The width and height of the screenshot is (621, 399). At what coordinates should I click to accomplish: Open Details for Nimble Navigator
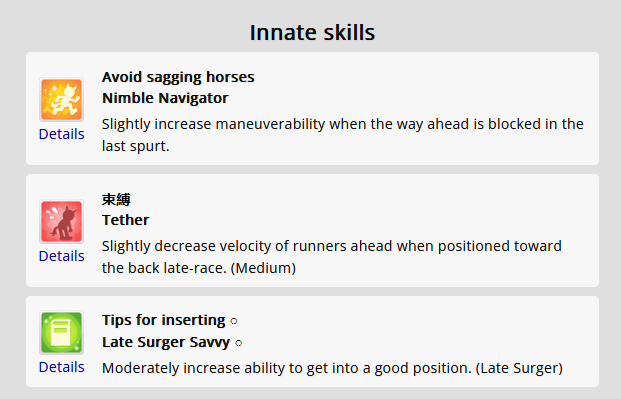pyautogui.click(x=61, y=134)
